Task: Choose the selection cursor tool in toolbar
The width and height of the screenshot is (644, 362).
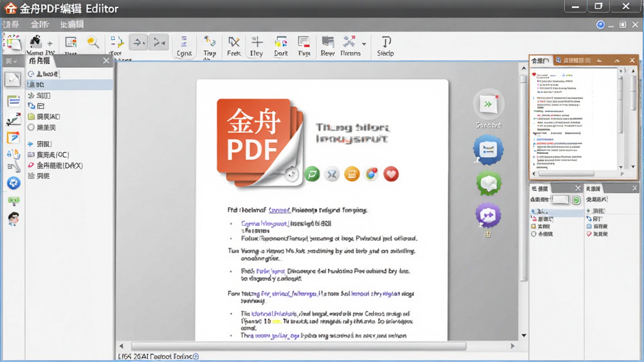Action: click(x=116, y=42)
